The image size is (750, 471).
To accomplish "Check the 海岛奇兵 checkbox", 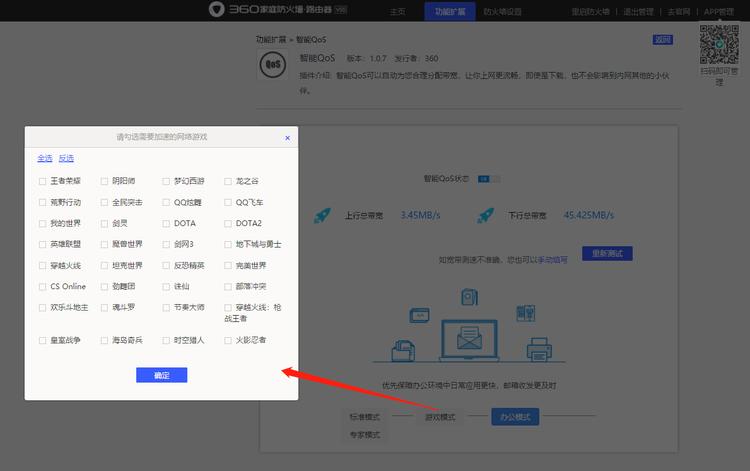I will pyautogui.click(x=104, y=340).
